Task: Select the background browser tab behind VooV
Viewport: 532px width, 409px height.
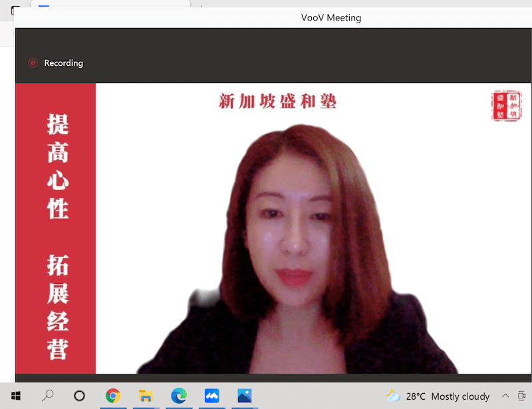Action: [x=106, y=4]
